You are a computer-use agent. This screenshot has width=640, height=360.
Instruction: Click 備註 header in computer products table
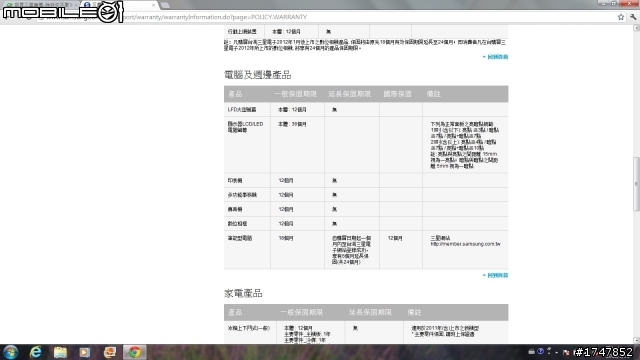pos(433,94)
